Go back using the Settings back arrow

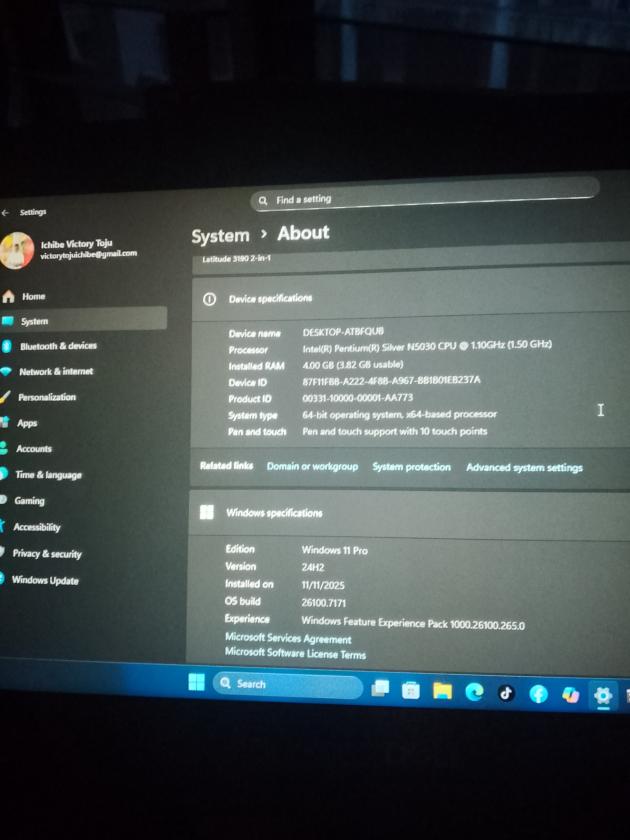(x=5, y=213)
